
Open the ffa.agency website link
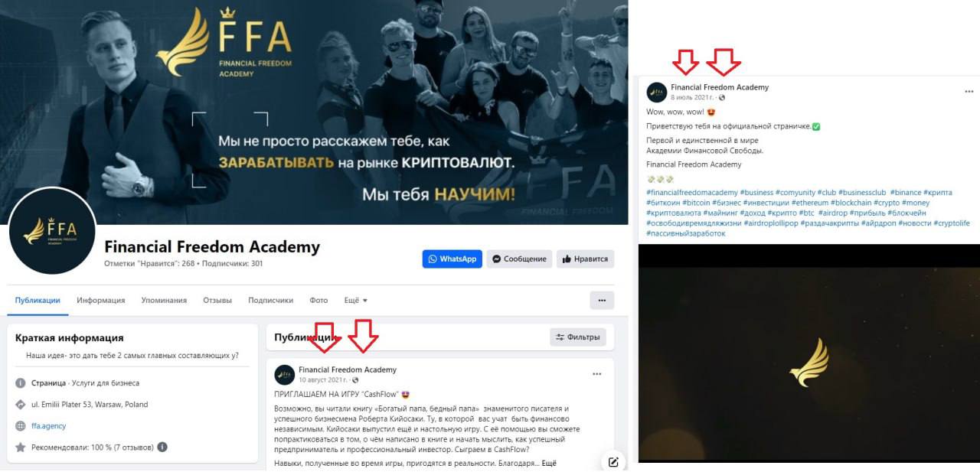point(48,426)
